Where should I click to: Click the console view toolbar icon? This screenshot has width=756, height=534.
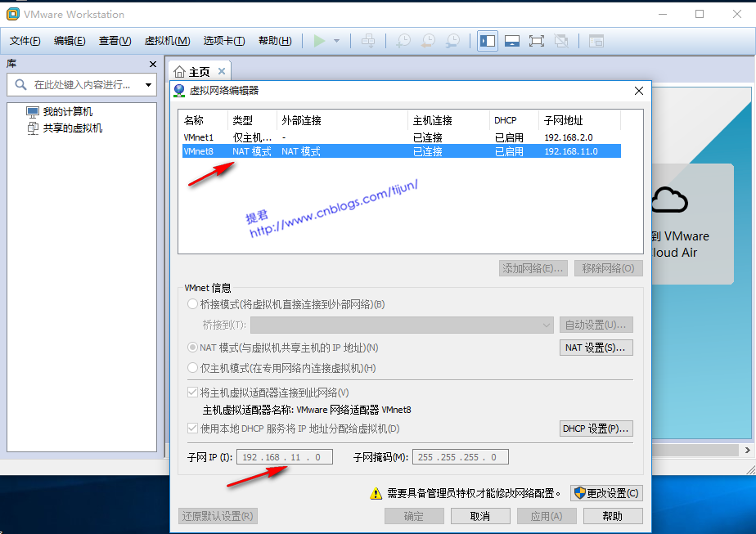pyautogui.click(x=596, y=41)
